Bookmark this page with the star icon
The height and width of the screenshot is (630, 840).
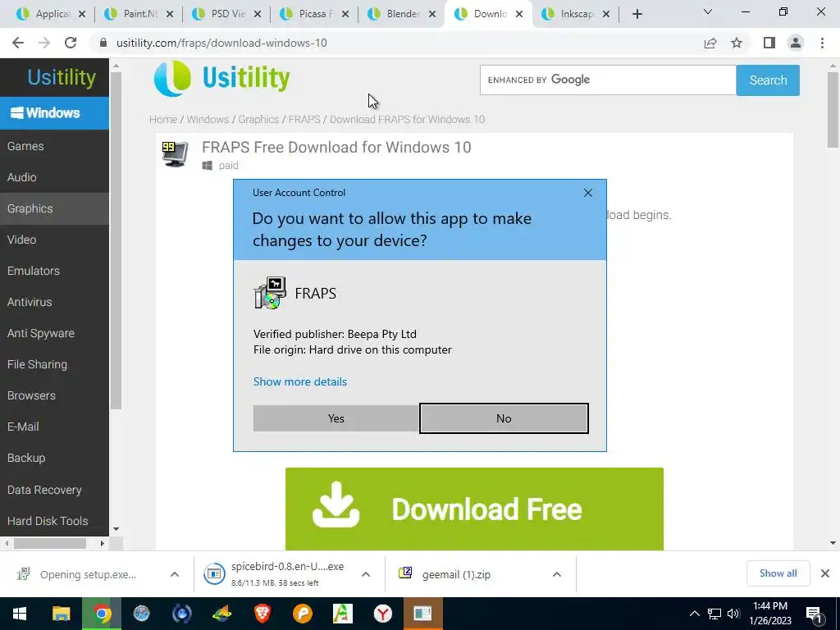click(737, 43)
